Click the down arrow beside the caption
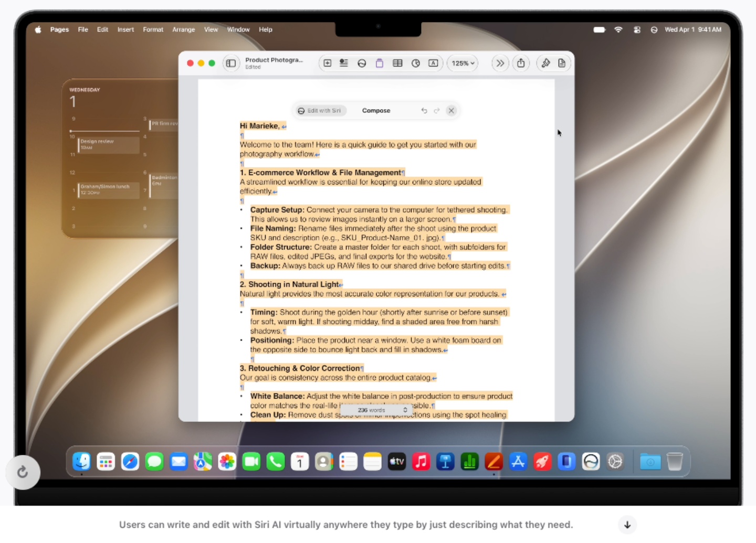This screenshot has width=756, height=543. 627,525
